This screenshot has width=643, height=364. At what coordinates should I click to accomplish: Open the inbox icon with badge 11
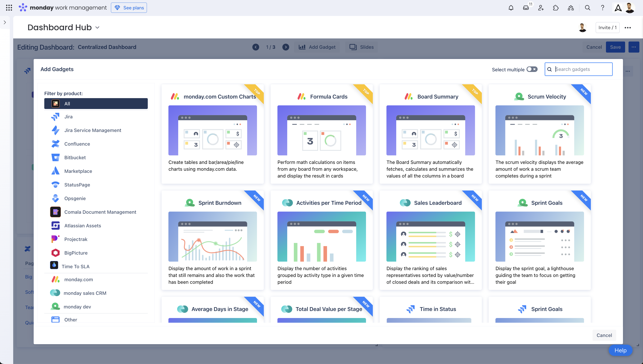(526, 8)
